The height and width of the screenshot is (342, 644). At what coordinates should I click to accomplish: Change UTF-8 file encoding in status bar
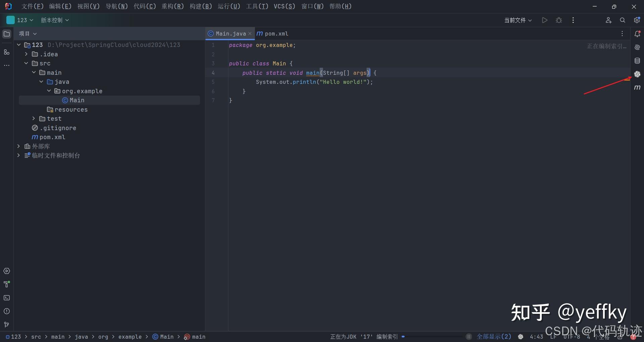pos(572,337)
